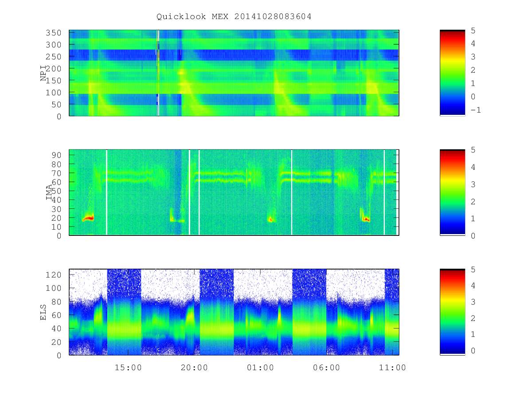Click the 15:00 time tick label
The height and width of the screenshot is (399, 532).
tap(128, 368)
